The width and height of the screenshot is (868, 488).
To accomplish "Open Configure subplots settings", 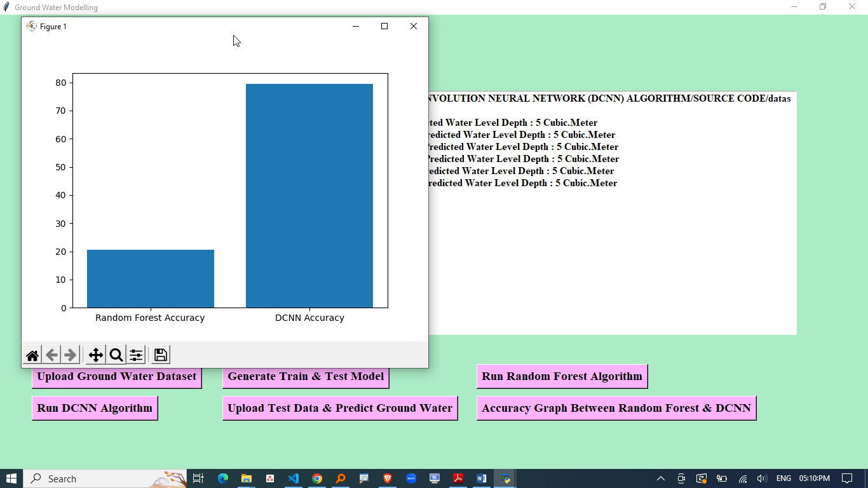I will pos(136,355).
